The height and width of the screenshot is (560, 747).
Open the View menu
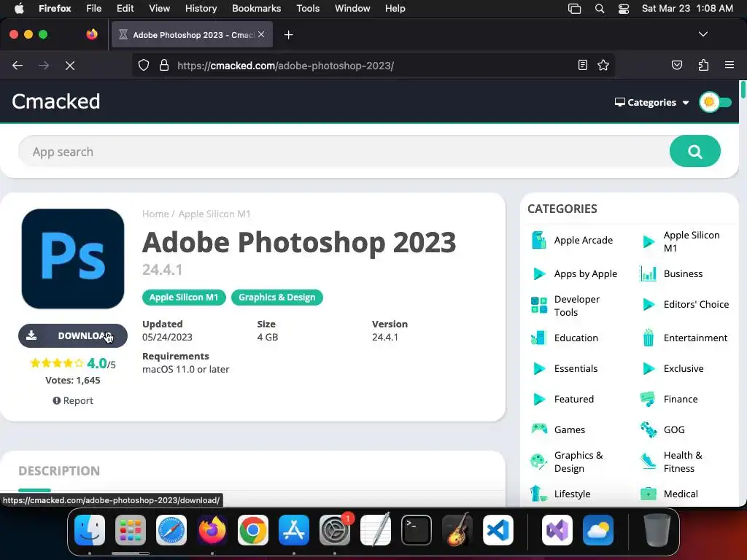click(x=159, y=9)
